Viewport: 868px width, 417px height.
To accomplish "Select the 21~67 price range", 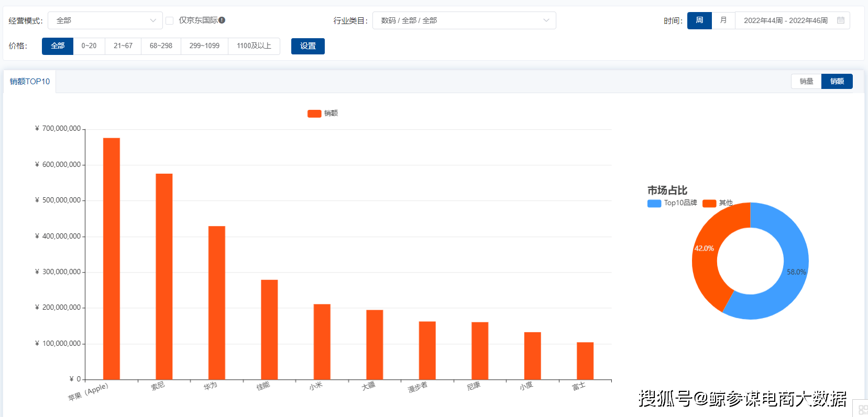I will pyautogui.click(x=123, y=46).
